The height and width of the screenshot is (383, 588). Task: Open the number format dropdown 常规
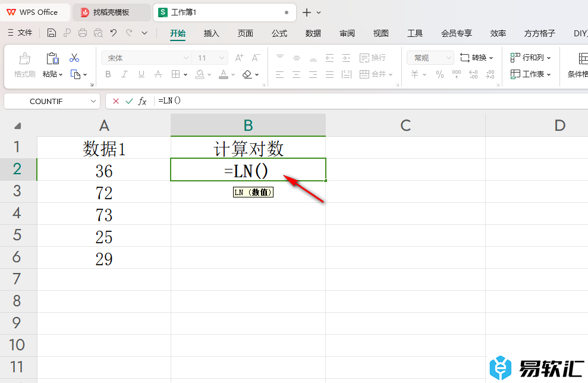[430, 58]
